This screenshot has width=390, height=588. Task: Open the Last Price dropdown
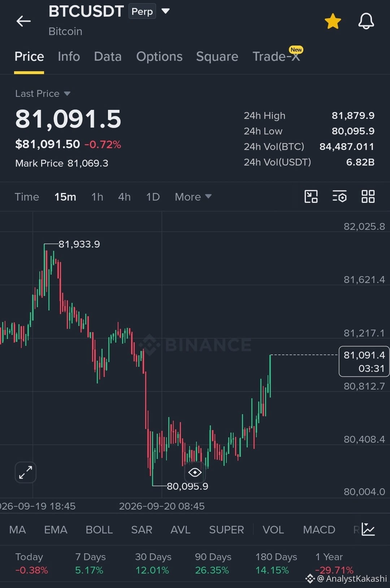click(43, 94)
